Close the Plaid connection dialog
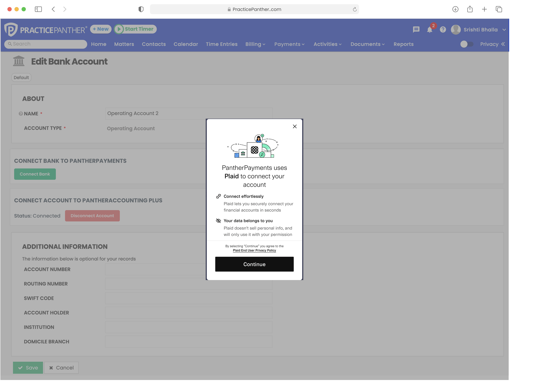 [294, 126]
